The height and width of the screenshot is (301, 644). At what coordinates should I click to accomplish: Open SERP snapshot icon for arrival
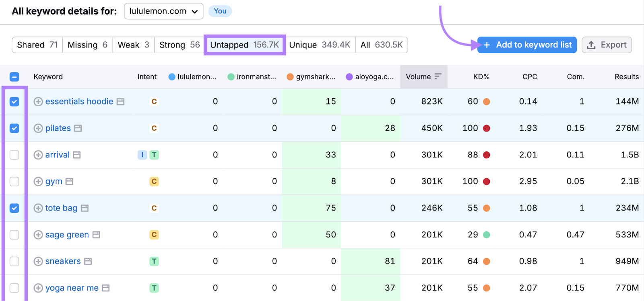[77, 155]
